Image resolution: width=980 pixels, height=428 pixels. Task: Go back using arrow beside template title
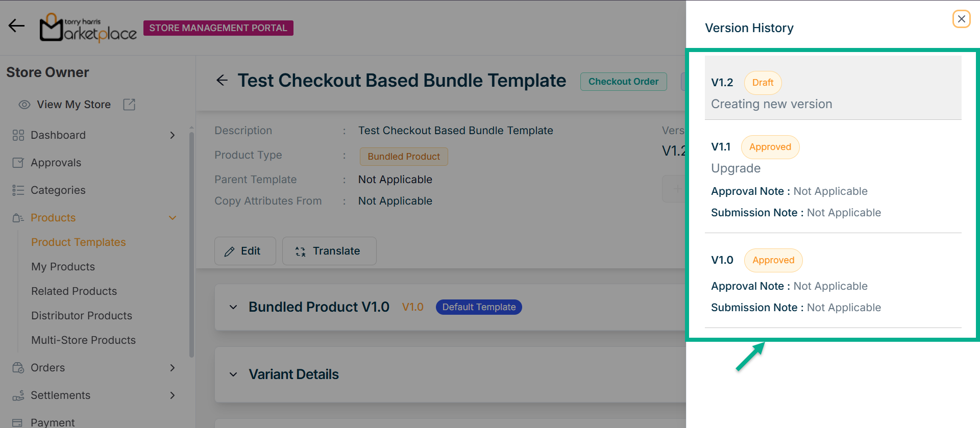pyautogui.click(x=222, y=81)
